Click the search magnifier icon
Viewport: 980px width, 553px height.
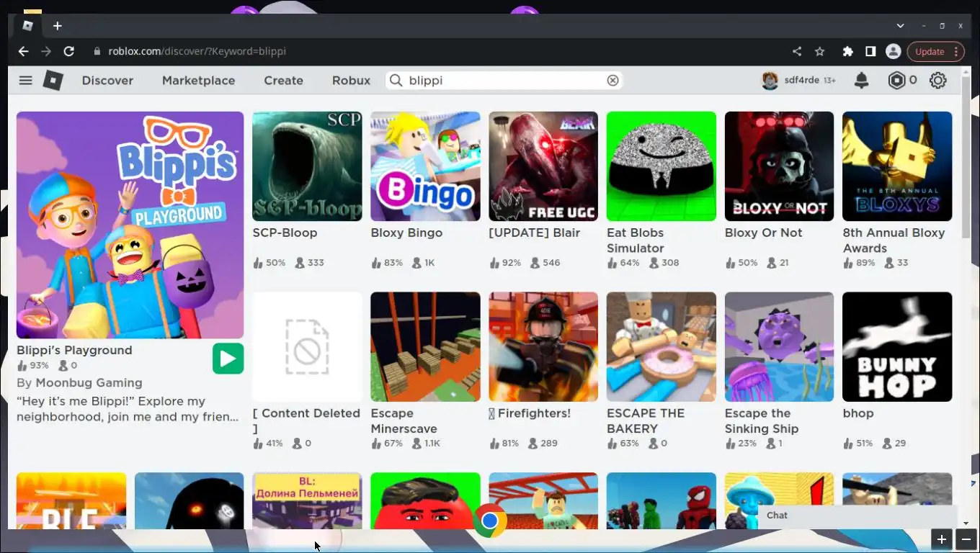click(x=396, y=81)
